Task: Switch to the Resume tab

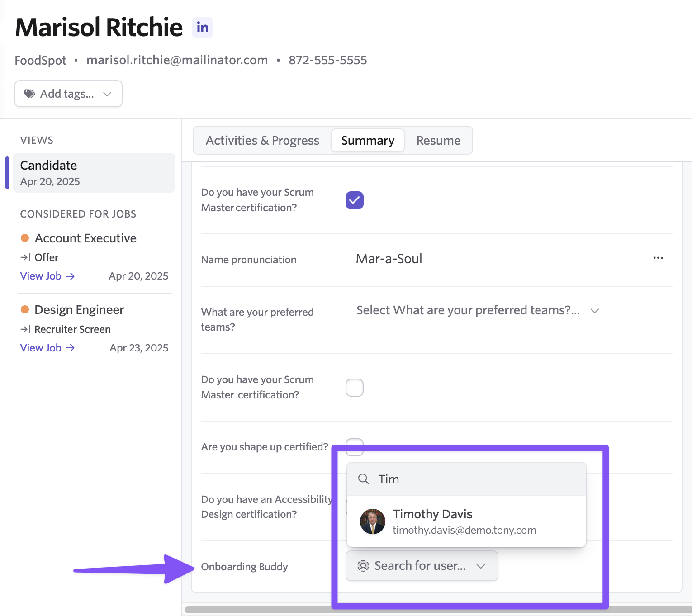Action: pyautogui.click(x=438, y=141)
